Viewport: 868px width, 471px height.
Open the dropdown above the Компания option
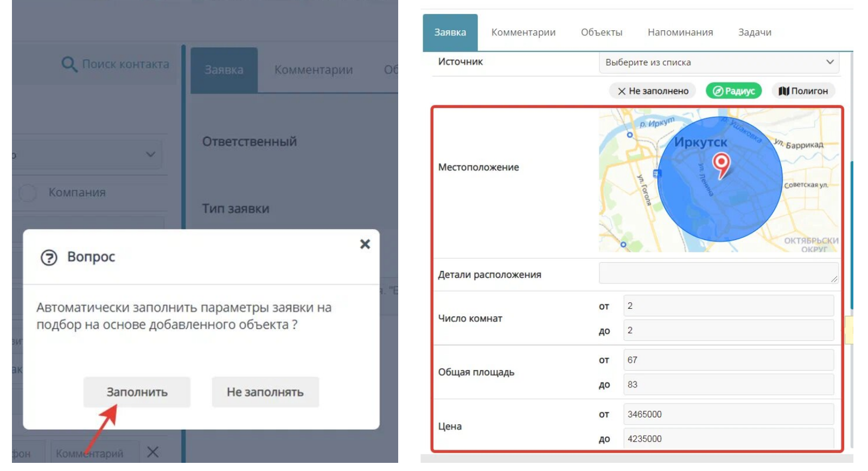point(87,155)
